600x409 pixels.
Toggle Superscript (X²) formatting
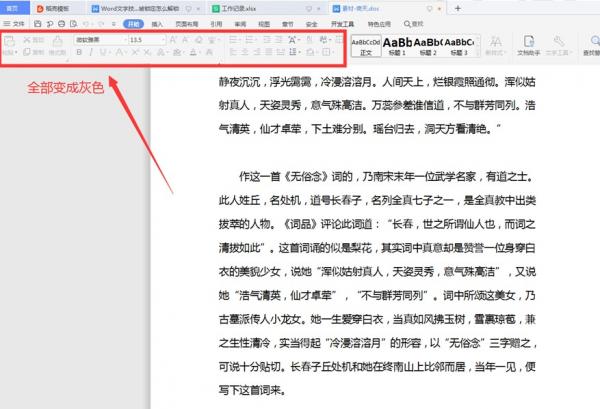[135, 52]
